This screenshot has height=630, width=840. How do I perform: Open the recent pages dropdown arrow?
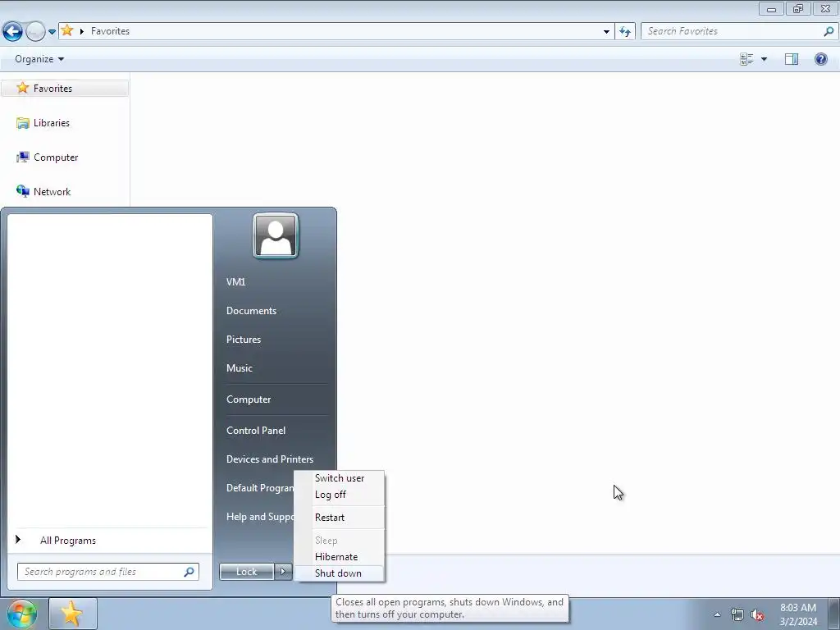[x=52, y=32]
